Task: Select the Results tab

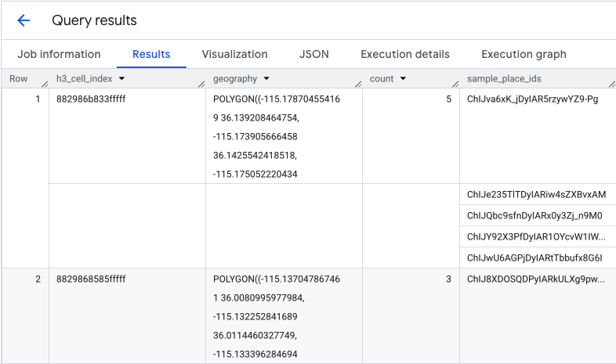Action: coord(151,54)
